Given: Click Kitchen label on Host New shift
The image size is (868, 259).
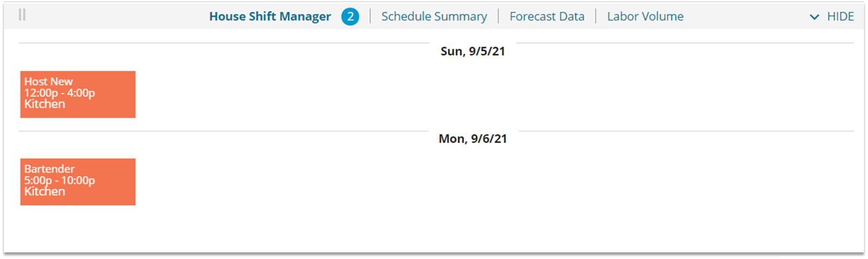Looking at the screenshot, I should (44, 104).
